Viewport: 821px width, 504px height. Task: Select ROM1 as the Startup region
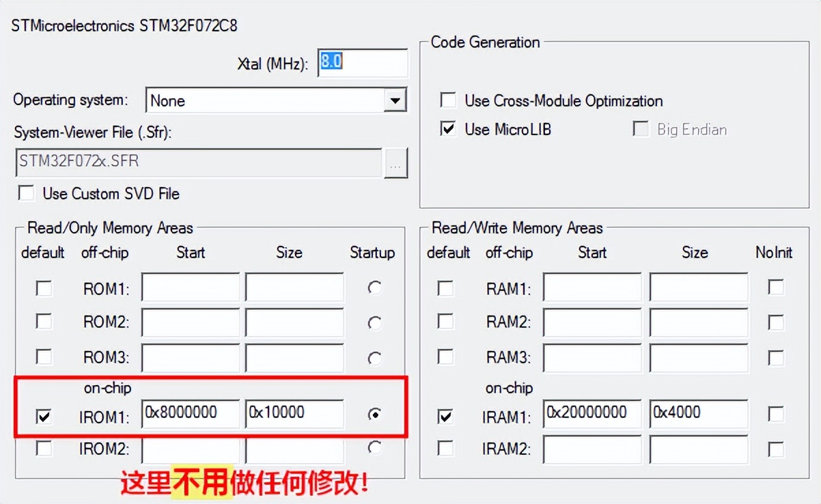[x=374, y=288]
